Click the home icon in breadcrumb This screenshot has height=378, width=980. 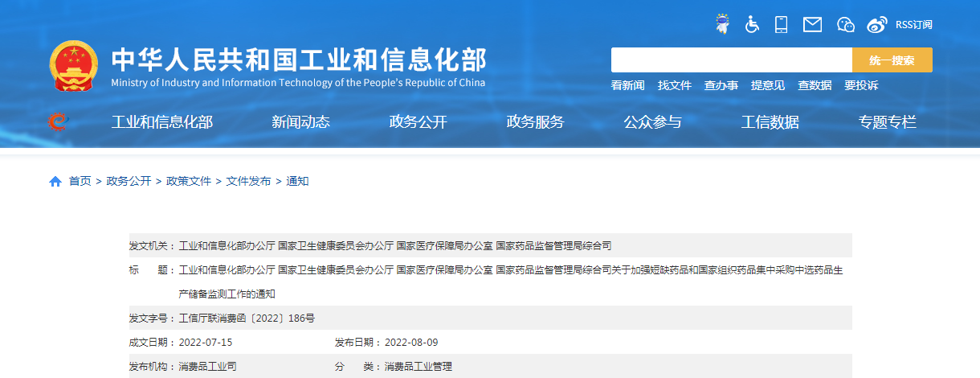(x=55, y=182)
